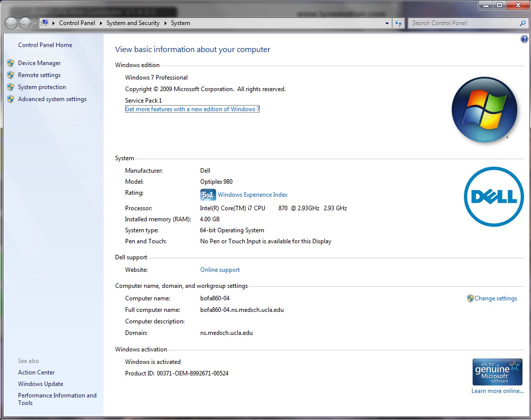The image size is (531, 420).
Task: Click the Copyright 2009 Microsoft Corporation text
Action: 205,89
